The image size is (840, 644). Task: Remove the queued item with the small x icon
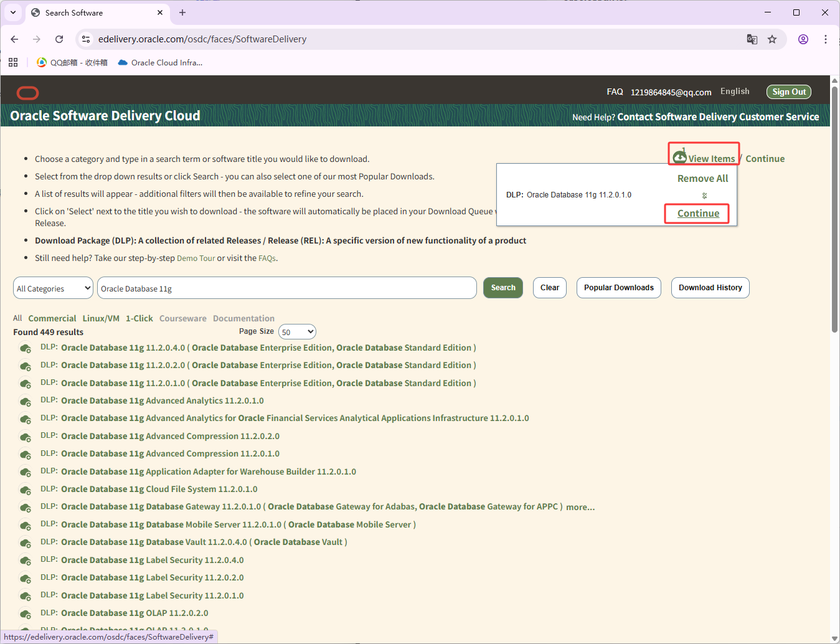[x=704, y=196]
